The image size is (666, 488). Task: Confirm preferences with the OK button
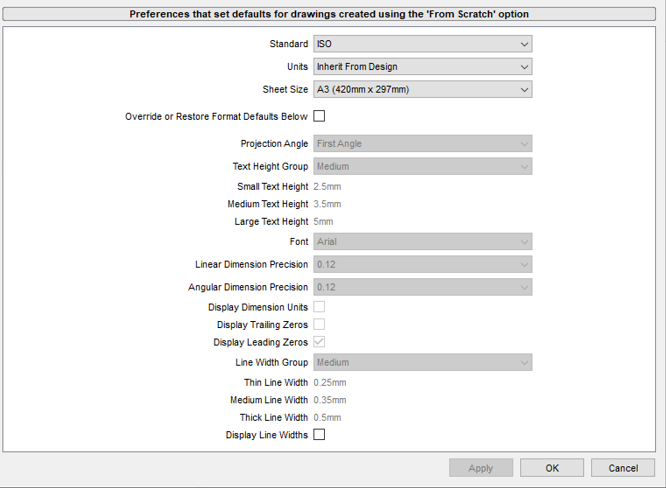pos(552,468)
